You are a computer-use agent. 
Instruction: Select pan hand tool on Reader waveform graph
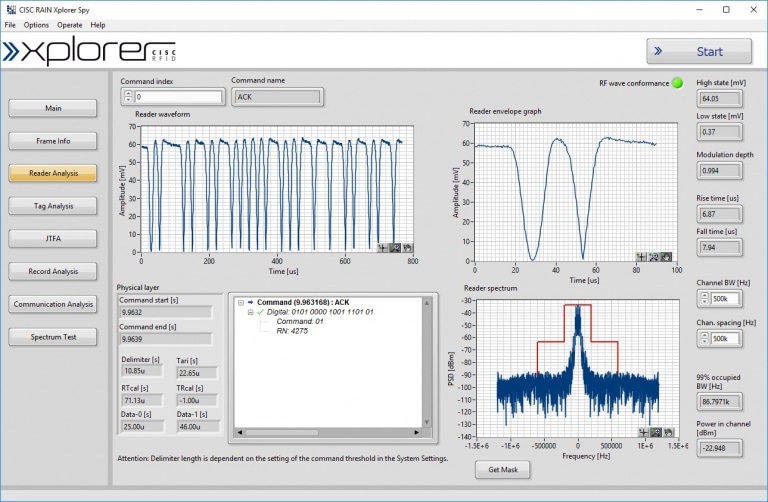click(408, 248)
